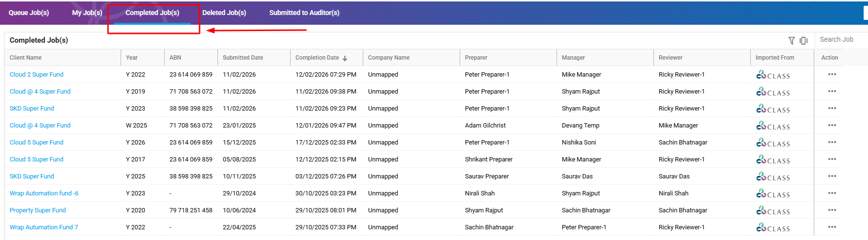This screenshot has height=240, width=868.
Task: Open action menu for Cloud 2 Super Fund
Action: pyautogui.click(x=832, y=74)
